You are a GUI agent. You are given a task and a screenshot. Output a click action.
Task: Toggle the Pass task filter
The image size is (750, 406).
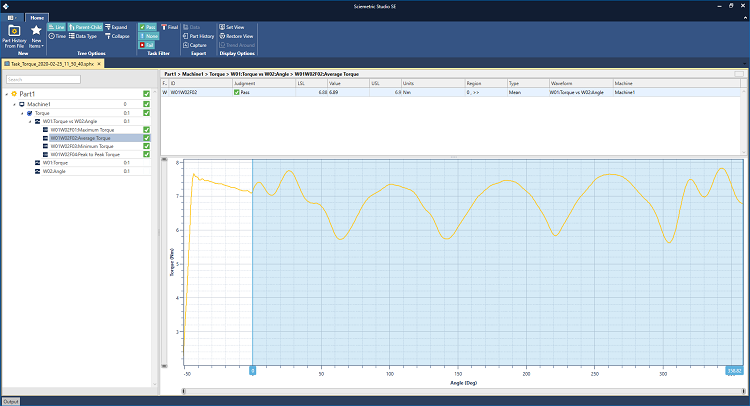[148, 26]
